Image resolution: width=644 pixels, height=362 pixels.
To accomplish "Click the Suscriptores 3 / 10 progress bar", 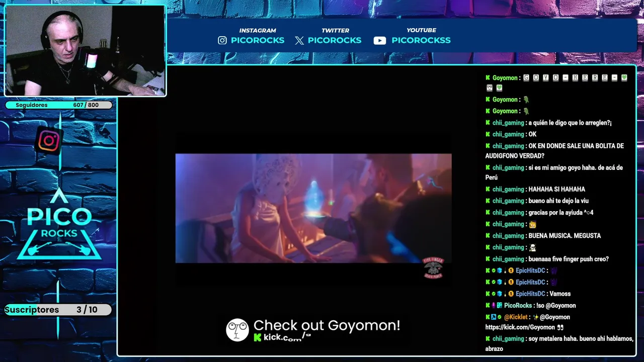I will point(58,310).
